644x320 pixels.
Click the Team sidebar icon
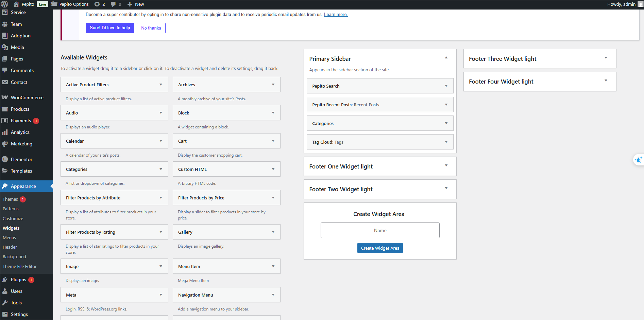tap(5, 24)
